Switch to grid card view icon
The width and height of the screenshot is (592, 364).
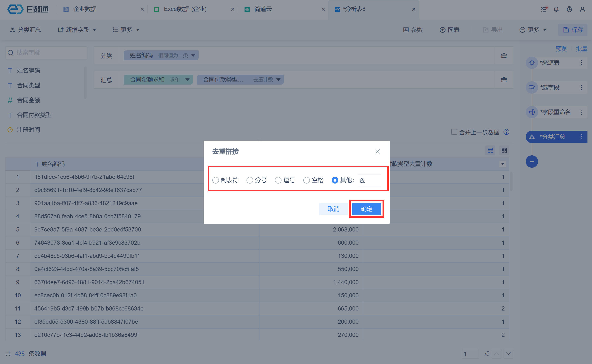click(x=504, y=150)
